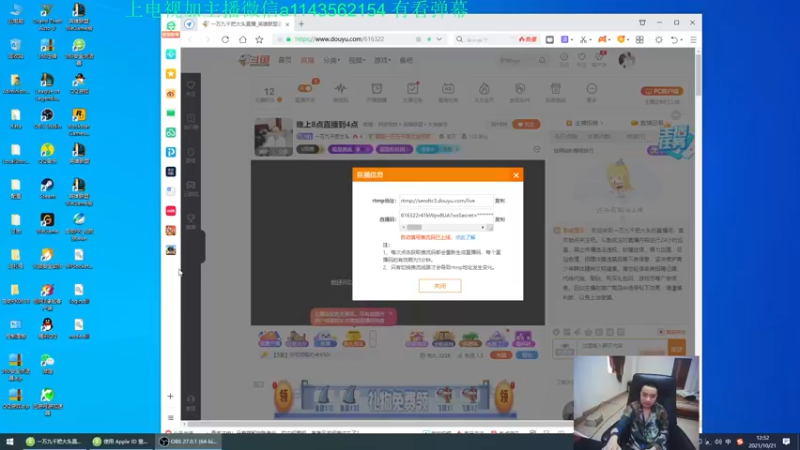
Task: Click the white close button at dialog bottom
Action: (x=440, y=286)
